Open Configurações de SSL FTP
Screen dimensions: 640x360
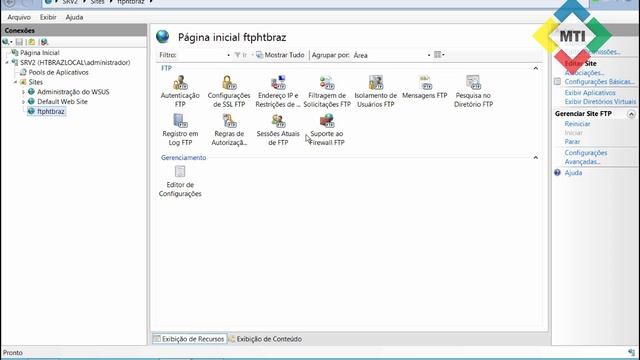(x=229, y=91)
